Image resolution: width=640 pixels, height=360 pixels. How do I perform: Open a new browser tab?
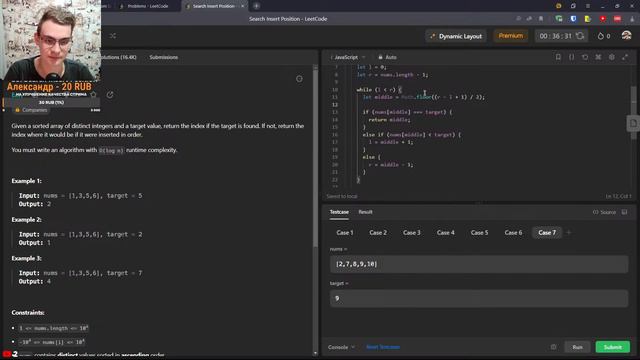[256, 6]
